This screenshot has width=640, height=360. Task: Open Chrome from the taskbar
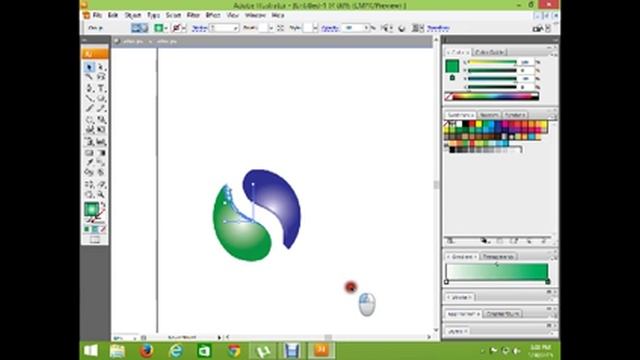233,351
